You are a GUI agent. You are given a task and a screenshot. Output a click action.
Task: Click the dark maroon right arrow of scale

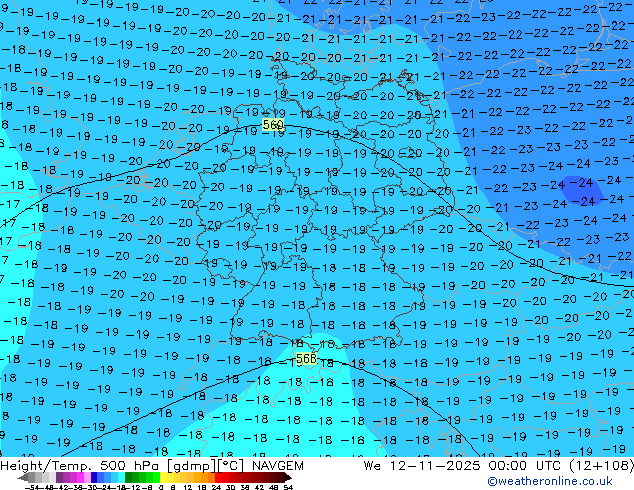tap(288, 477)
